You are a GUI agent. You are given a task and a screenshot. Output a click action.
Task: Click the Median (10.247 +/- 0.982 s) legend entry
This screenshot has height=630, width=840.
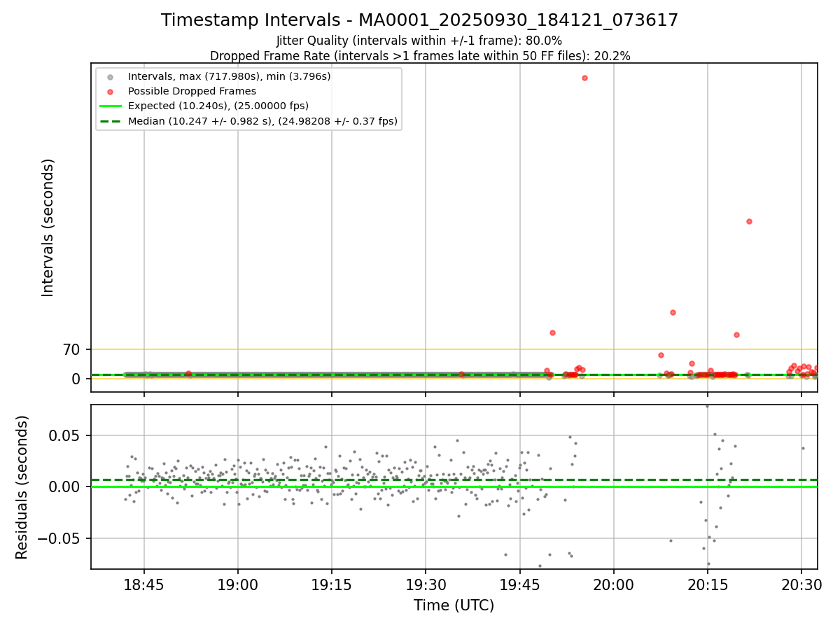262,121
